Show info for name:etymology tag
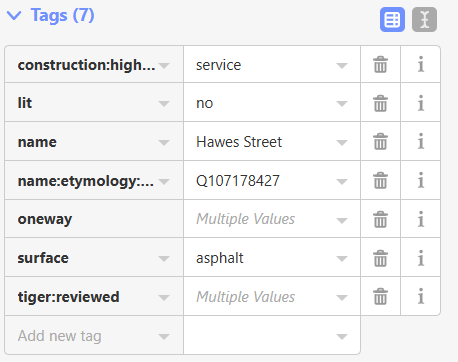The image size is (458, 362). (421, 181)
